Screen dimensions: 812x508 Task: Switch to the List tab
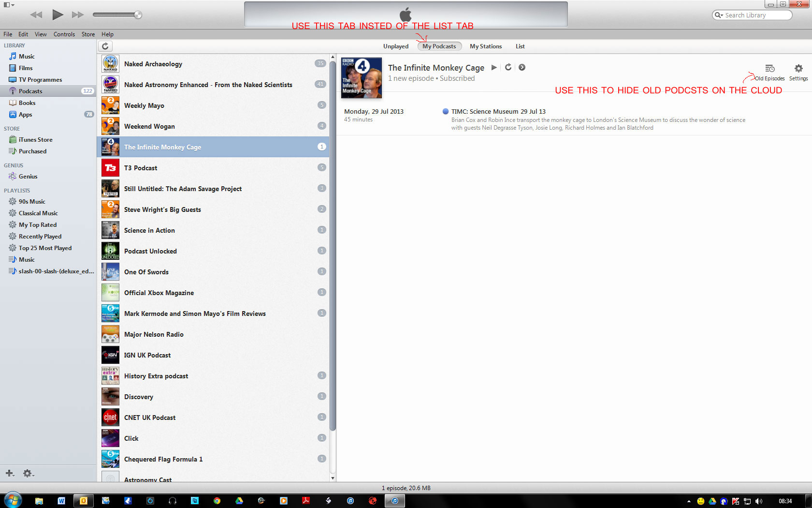520,46
